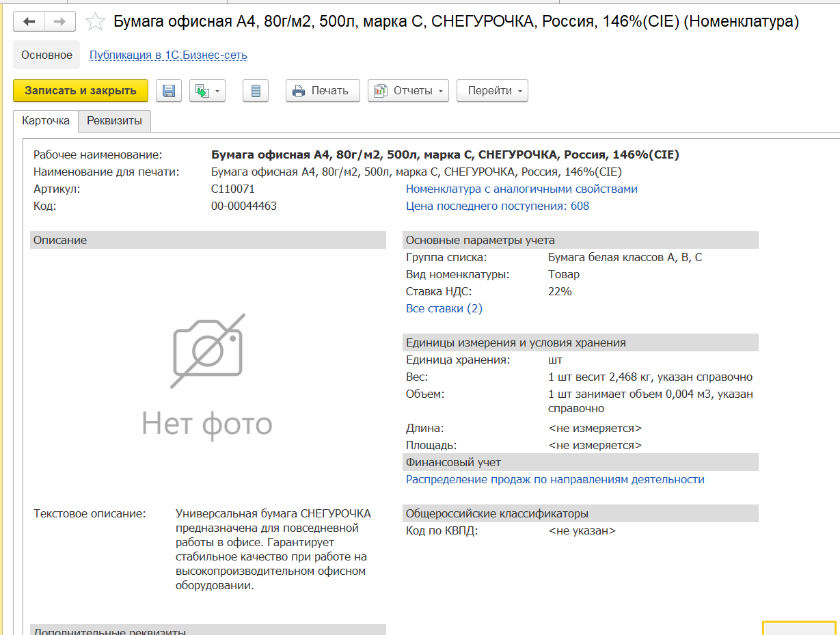Open the Перейти dropdown menu
The image size is (840, 635).
coord(492,91)
